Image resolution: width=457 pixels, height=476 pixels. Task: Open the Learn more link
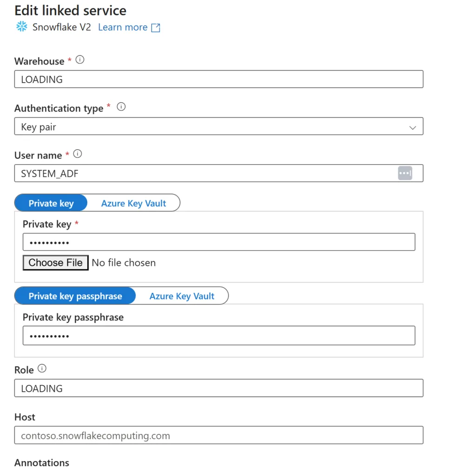click(x=123, y=27)
